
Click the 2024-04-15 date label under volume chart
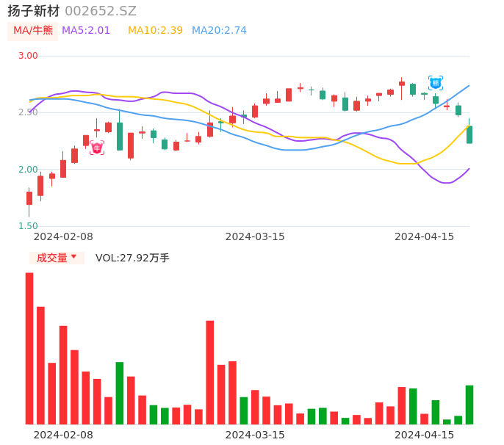(425, 435)
